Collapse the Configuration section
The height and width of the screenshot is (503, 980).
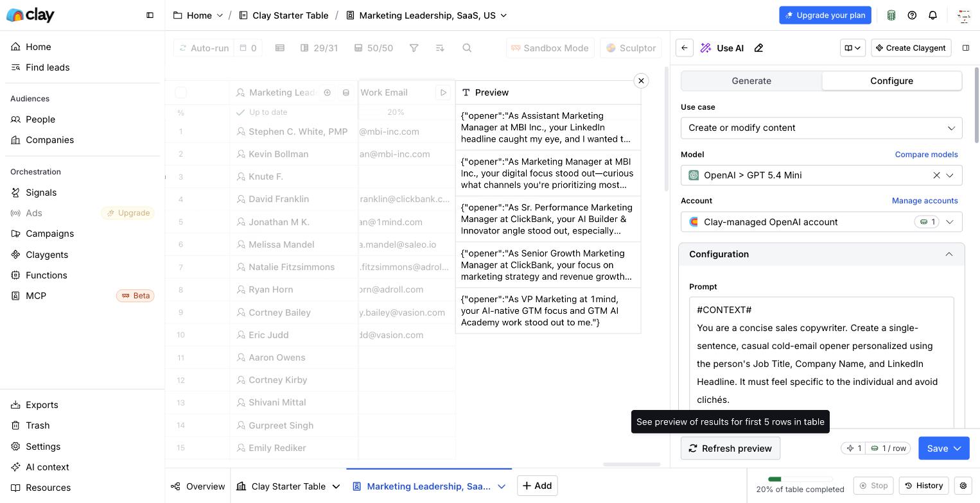click(821, 254)
